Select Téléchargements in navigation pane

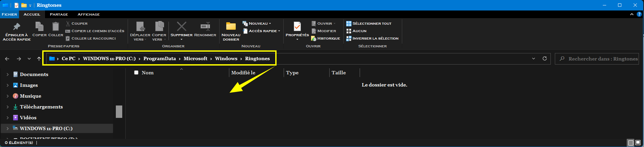[41, 107]
